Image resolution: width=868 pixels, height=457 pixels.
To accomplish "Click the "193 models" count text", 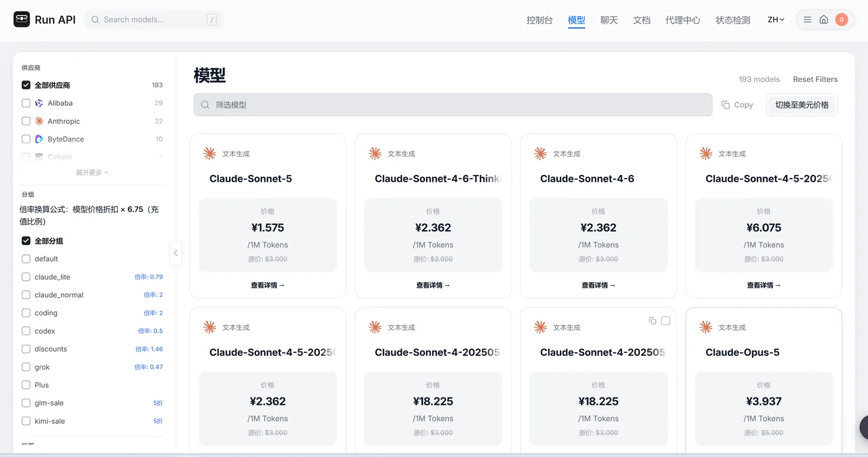I will point(759,79).
